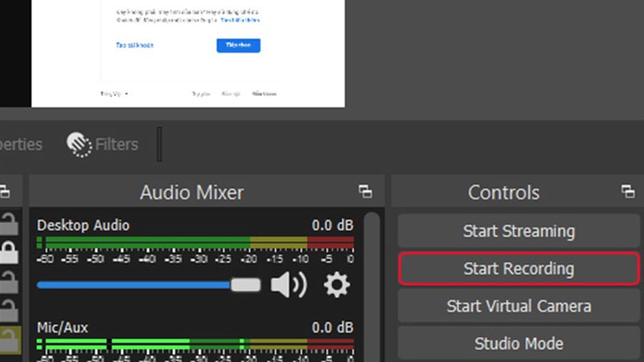Screen dimensions: 644x362
Task: Pop out the Audio Mixer dock
Action: (365, 191)
